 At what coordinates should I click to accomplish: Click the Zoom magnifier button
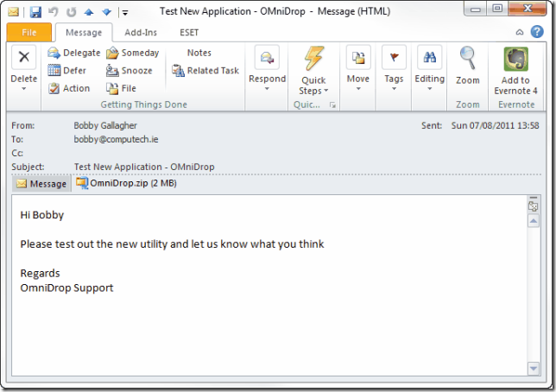tap(468, 66)
